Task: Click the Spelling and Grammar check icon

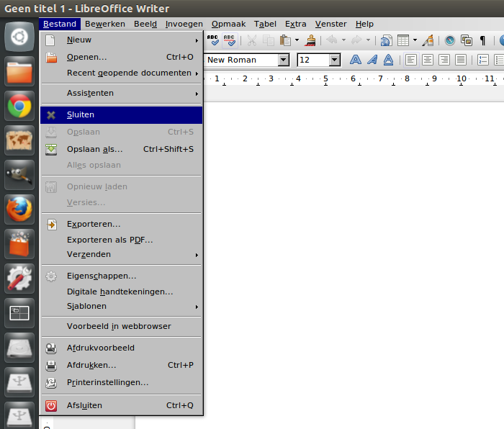Action: (213, 40)
